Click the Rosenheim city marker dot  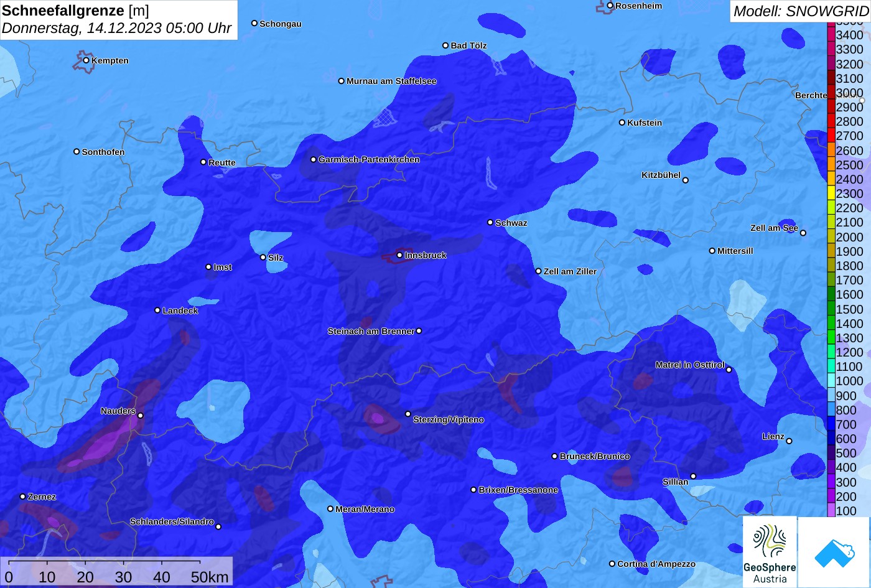(610, 6)
